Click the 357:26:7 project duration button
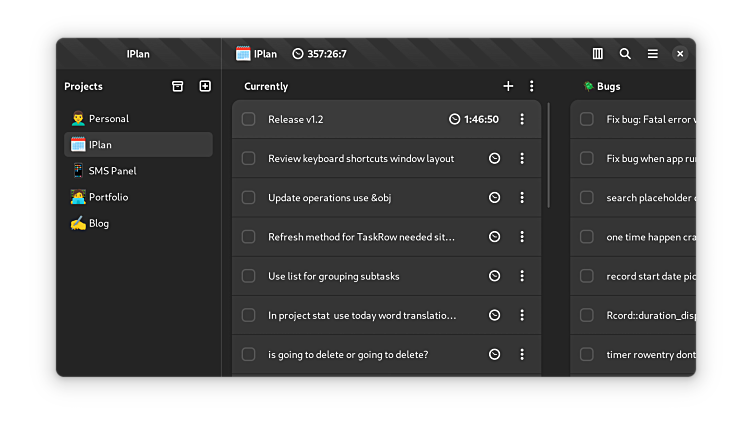The width and height of the screenshot is (752, 423). (319, 54)
